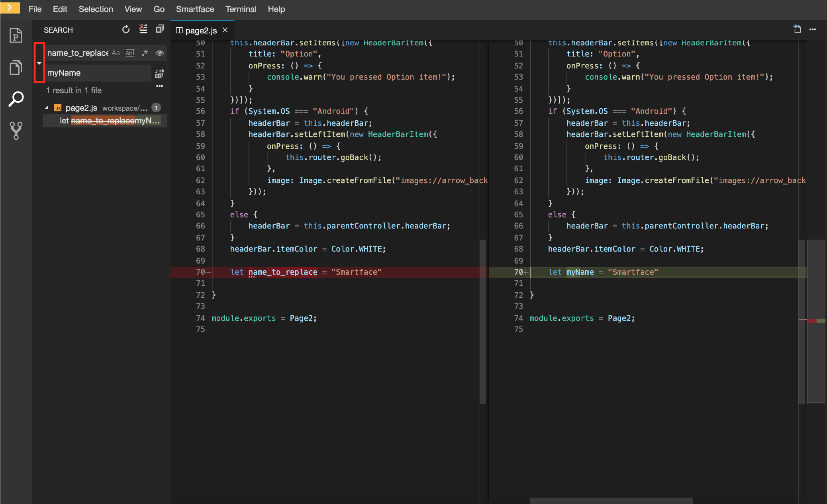
Task: Open the Source Control view
Action: pyautogui.click(x=16, y=131)
